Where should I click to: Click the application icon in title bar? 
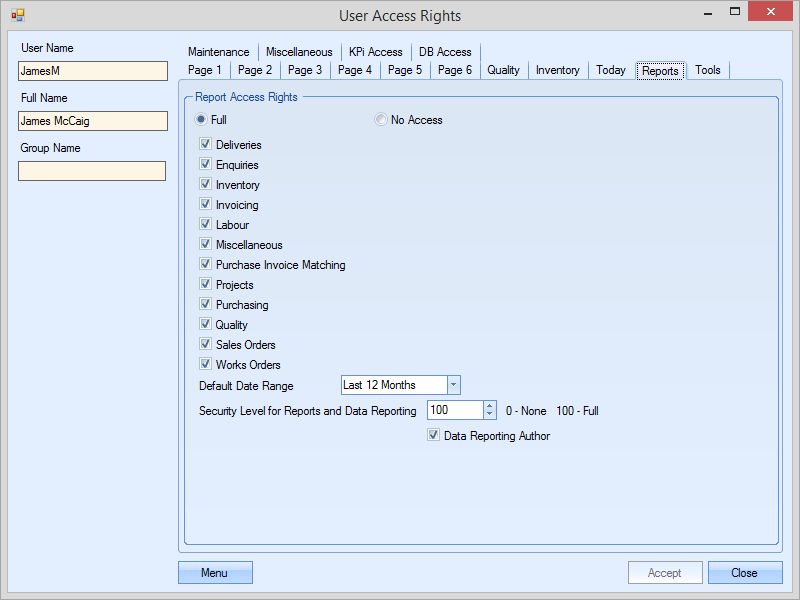tap(17, 16)
